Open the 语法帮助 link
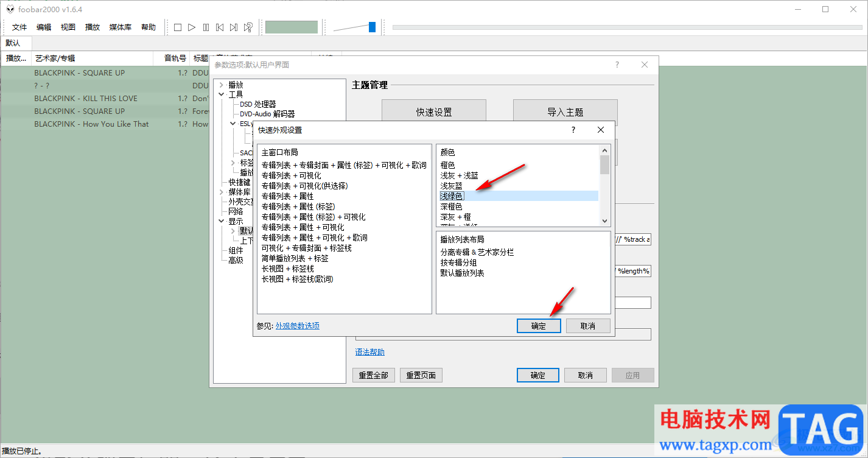 pyautogui.click(x=370, y=352)
